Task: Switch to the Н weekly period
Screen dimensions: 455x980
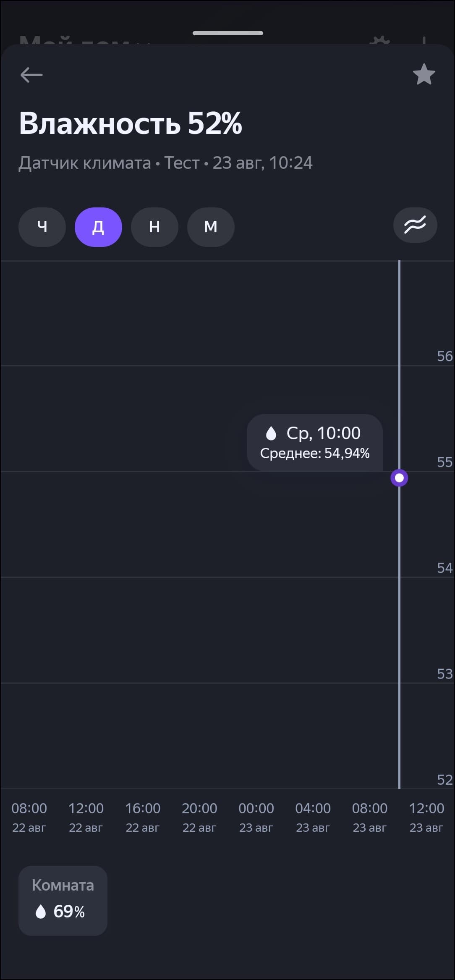Action: (x=154, y=227)
